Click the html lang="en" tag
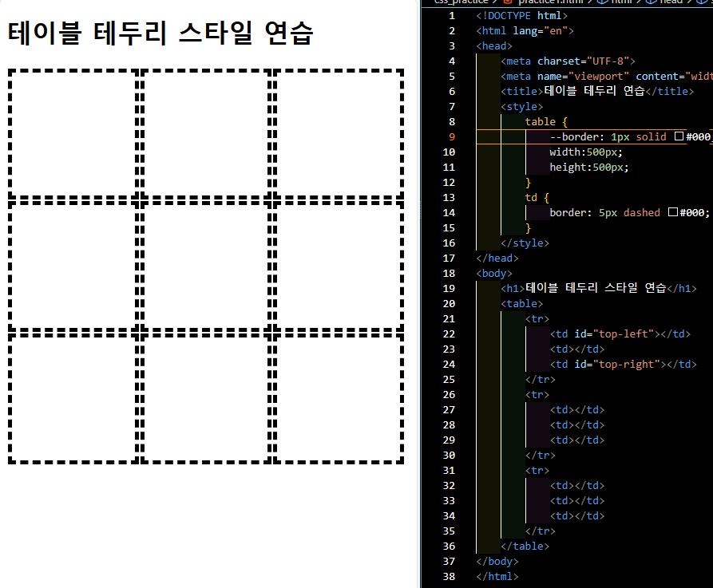 tap(525, 30)
